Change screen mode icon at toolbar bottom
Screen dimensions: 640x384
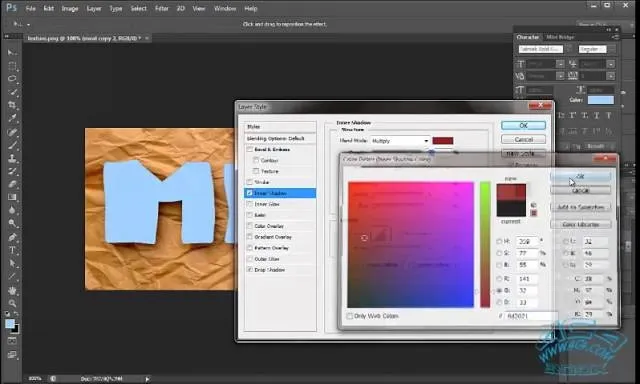(x=12, y=354)
